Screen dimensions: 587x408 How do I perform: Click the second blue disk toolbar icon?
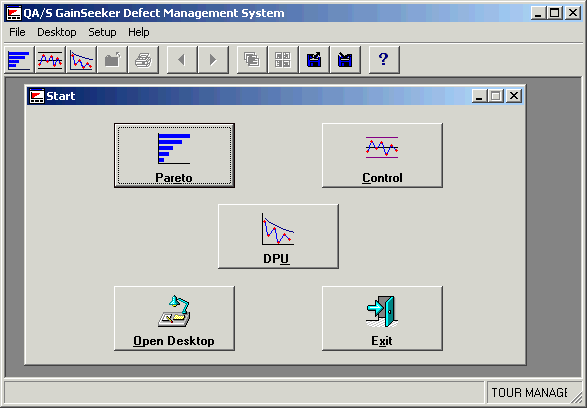pos(345,60)
